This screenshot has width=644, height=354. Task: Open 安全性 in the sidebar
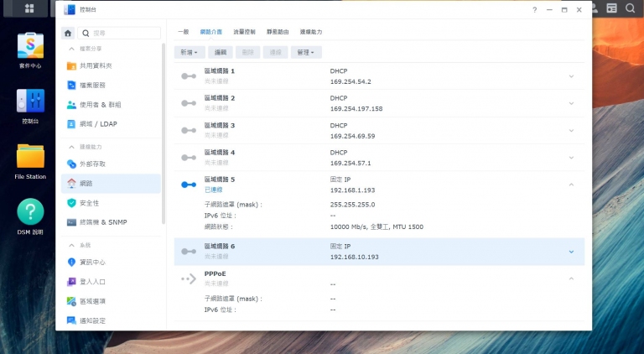click(x=111, y=203)
